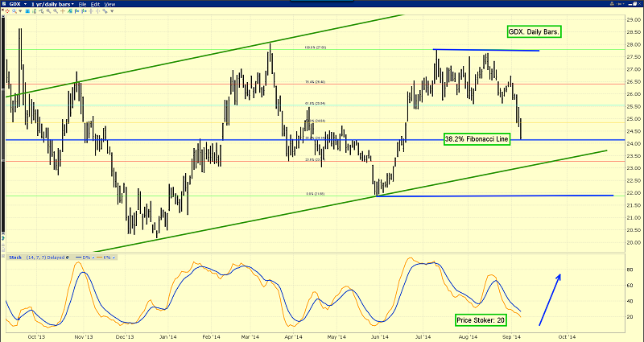Click the blue D% color line swatch
Image resolution: width=644 pixels, height=342 pixels.
coord(78,258)
